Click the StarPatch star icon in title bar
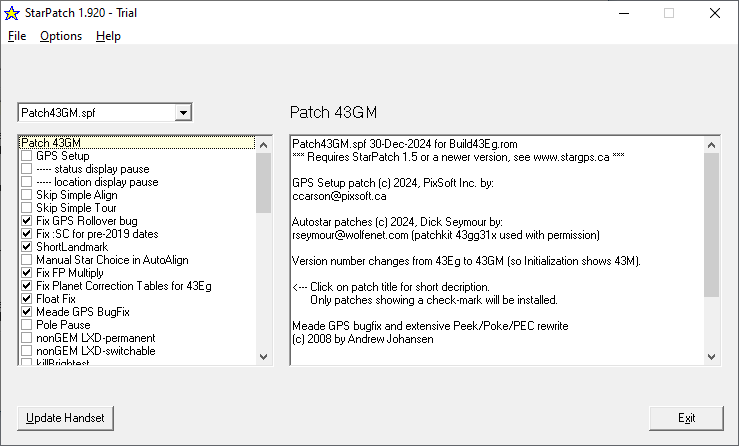The image size is (739, 446). (x=12, y=13)
